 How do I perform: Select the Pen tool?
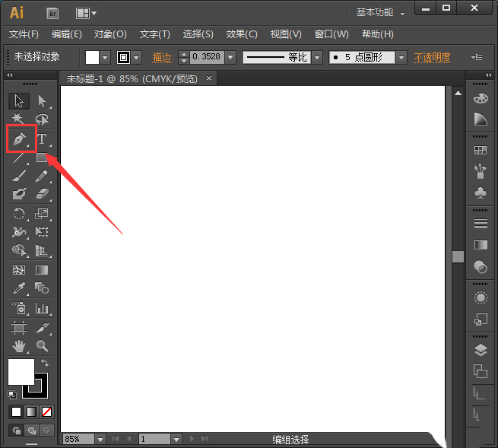pos(19,138)
